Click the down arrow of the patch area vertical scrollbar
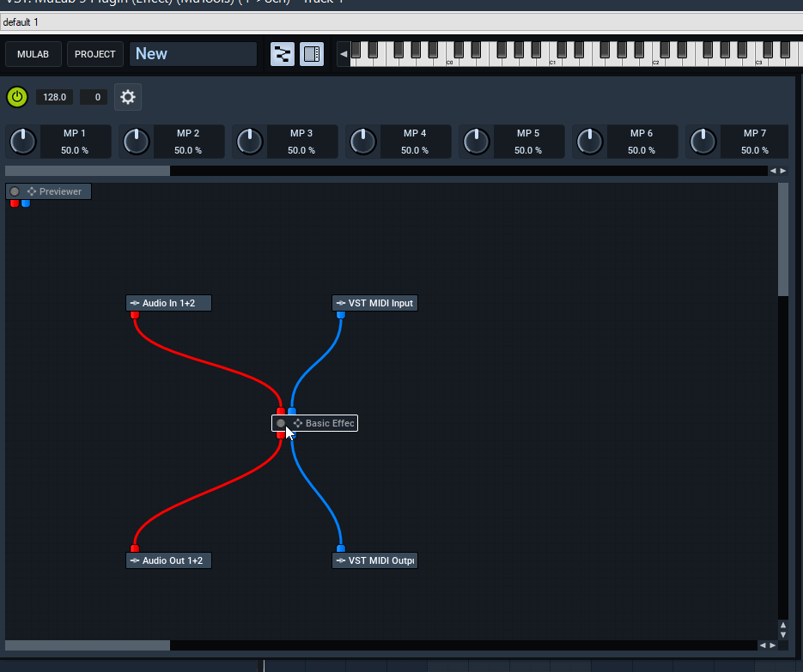 pos(783,634)
